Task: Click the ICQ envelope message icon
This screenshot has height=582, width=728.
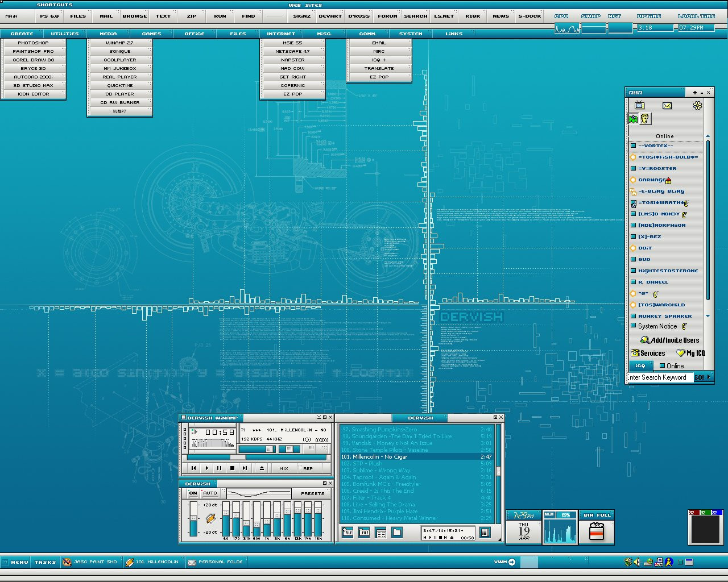Action: tap(667, 106)
